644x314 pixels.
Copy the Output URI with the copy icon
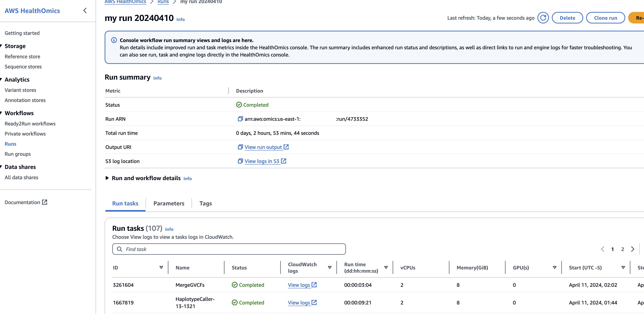(x=240, y=147)
